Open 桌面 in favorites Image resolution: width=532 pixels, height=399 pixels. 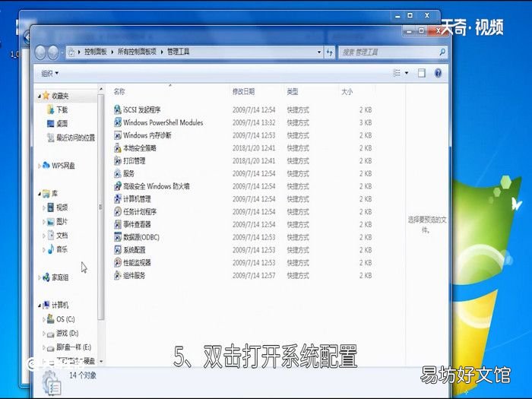click(x=57, y=123)
